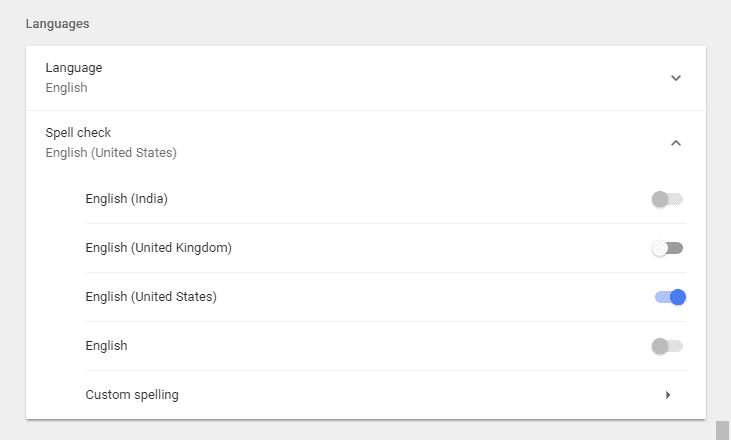Click the vertical scrollbar thumb
731x440 pixels.
(722, 430)
